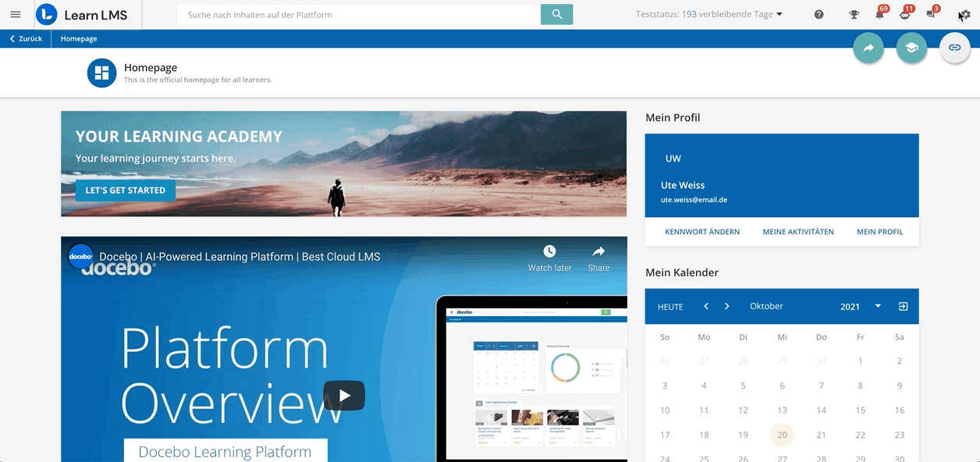
Task: Click the help question mark icon
Action: (818, 14)
